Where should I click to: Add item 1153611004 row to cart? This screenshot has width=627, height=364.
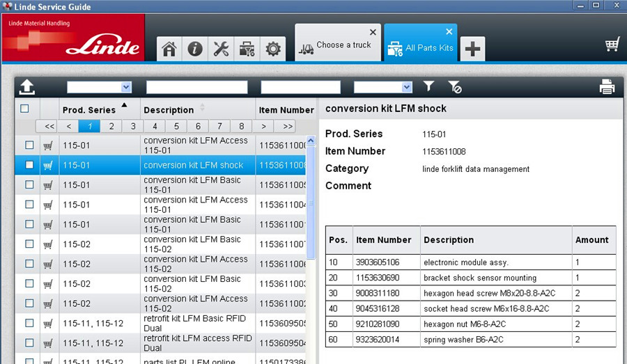48,205
